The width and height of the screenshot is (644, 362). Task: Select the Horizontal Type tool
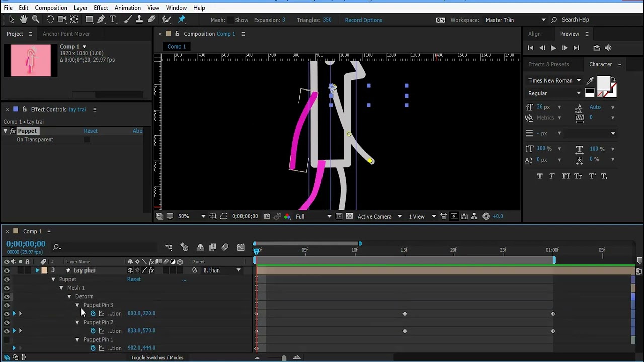click(113, 19)
